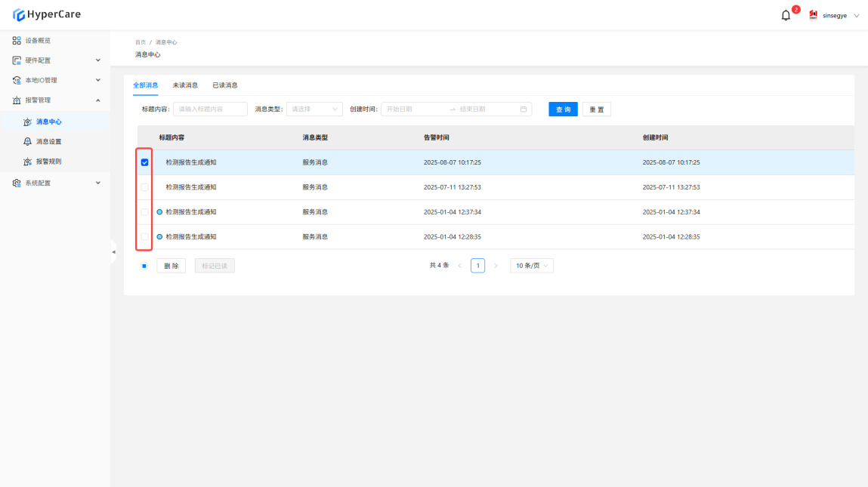The width and height of the screenshot is (868, 487).
Task: Open 设备概览 from the sidebar
Action: (x=38, y=41)
